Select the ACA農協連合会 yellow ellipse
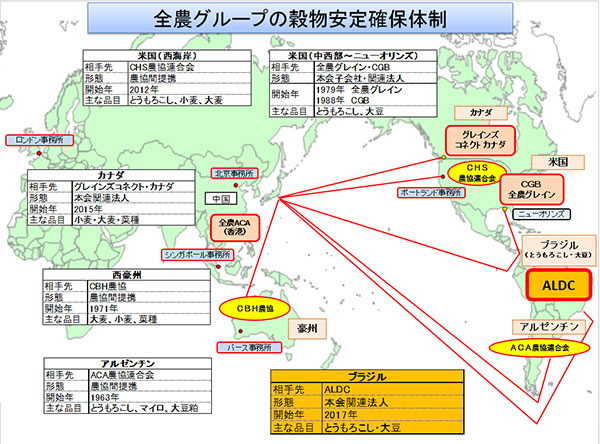This screenshot has width=600, height=444. pyautogui.click(x=540, y=348)
